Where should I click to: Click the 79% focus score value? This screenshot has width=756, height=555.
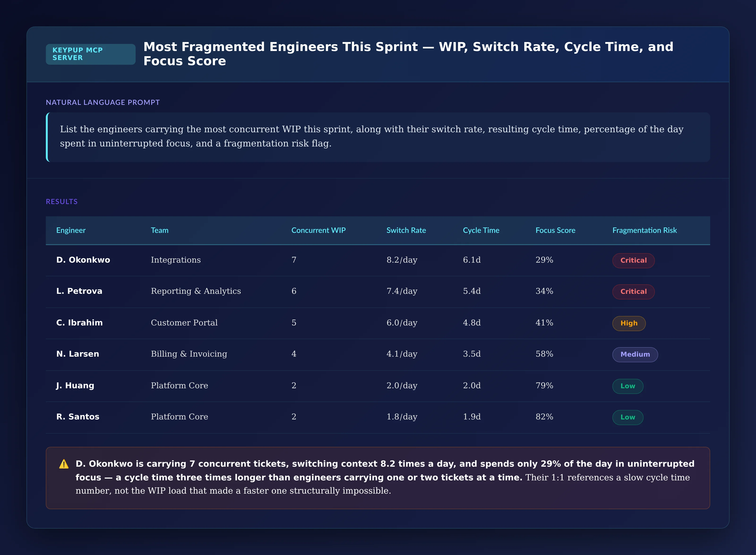click(x=544, y=386)
